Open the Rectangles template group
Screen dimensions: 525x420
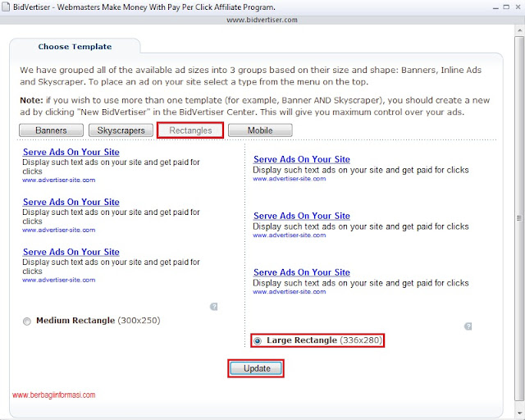[190, 130]
